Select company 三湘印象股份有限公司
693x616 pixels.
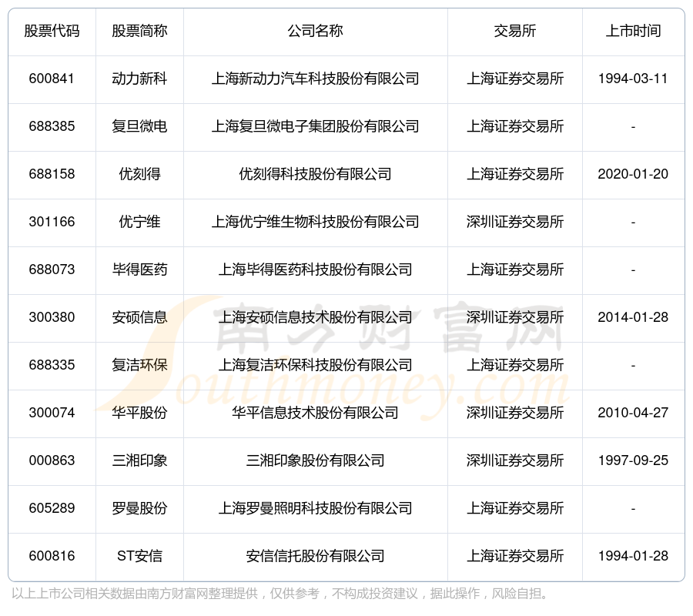point(316,460)
